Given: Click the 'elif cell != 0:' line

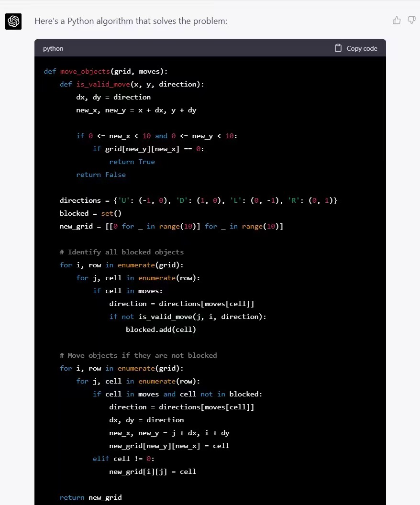Looking at the screenshot, I should (x=123, y=459).
